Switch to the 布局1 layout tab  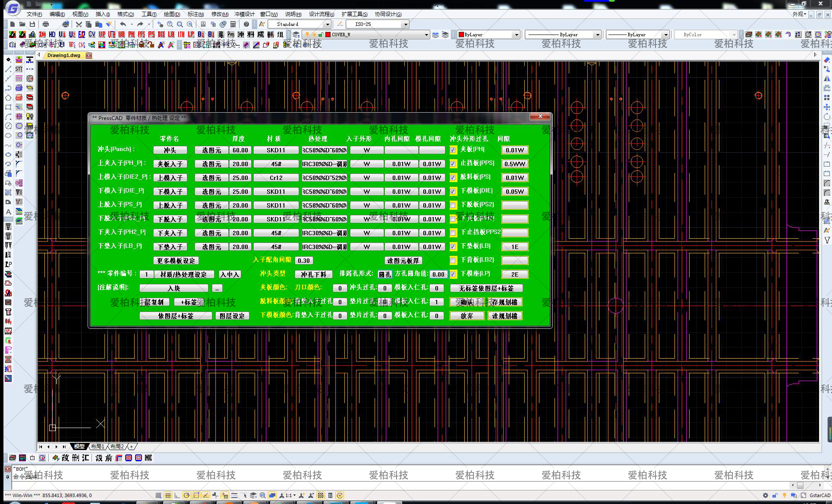(x=98, y=447)
